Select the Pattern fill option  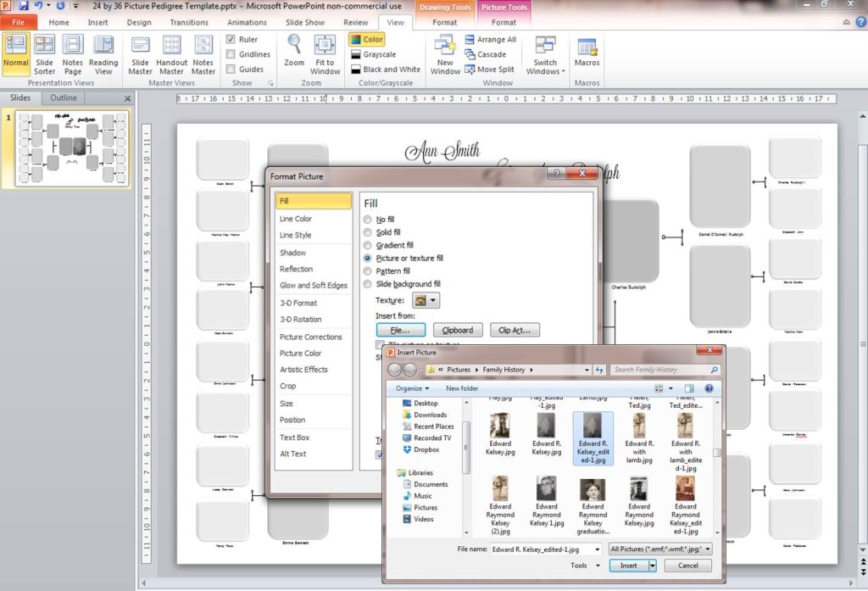pyautogui.click(x=368, y=270)
